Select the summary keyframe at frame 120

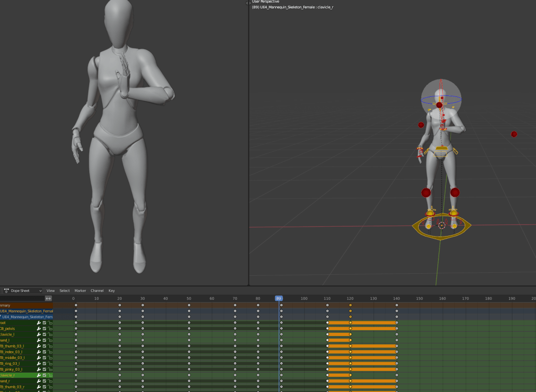point(351,305)
